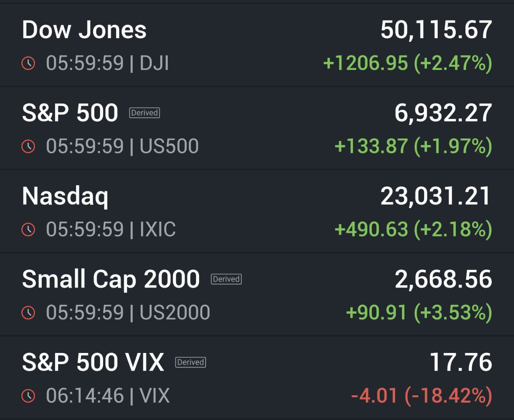Open the Dow Jones index title
The height and width of the screenshot is (420, 514).
tap(84, 30)
